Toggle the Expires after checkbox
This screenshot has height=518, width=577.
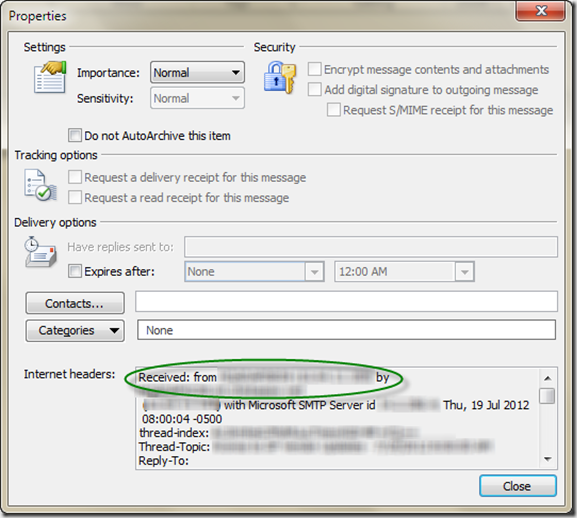75,271
